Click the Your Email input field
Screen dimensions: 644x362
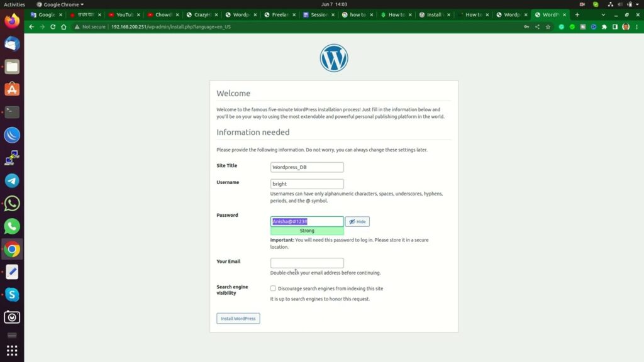point(307,263)
